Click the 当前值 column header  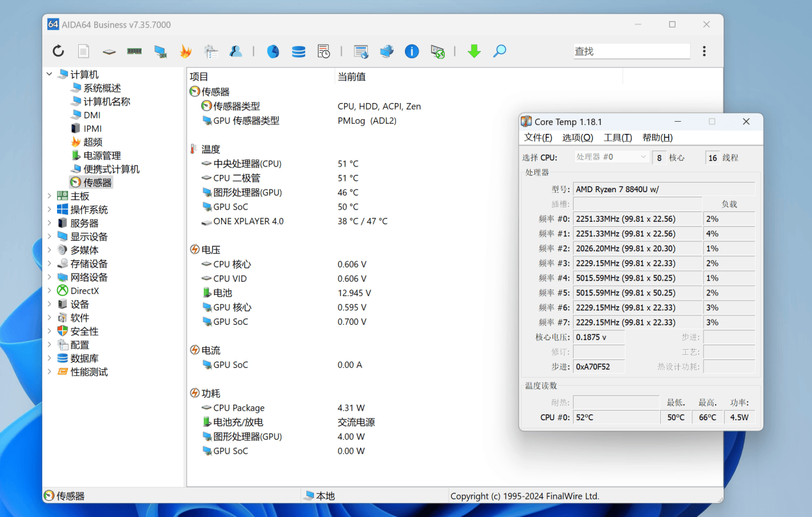(x=479, y=77)
